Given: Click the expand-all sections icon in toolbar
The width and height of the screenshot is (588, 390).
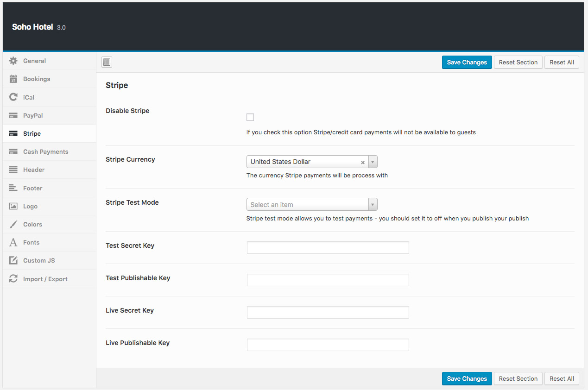Looking at the screenshot, I should point(107,62).
